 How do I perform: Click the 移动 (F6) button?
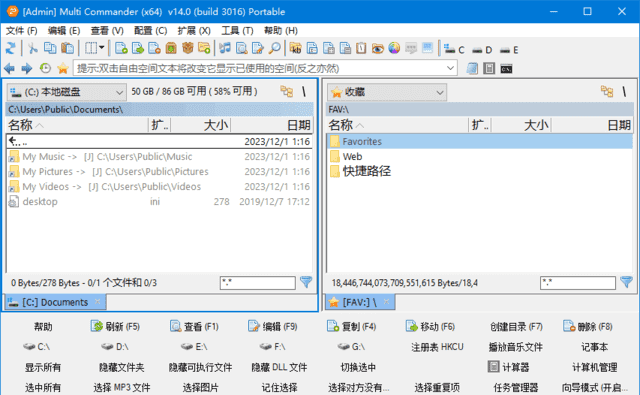pyautogui.click(x=430, y=326)
